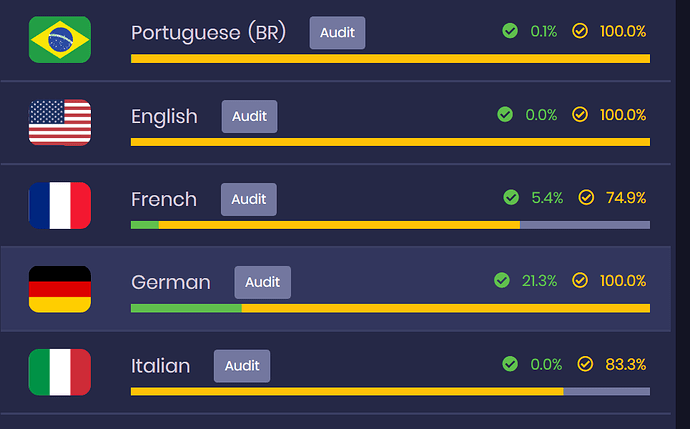The height and width of the screenshot is (429, 690).
Task: Select the Italian flag icon
Action: 60,372
